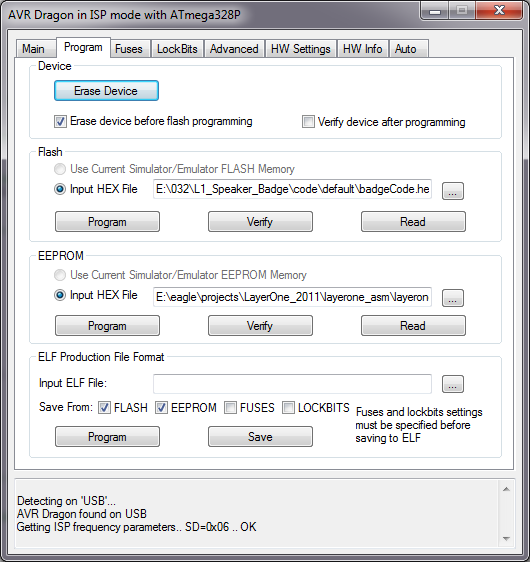Viewport: 530px width, 562px height.
Task: Browse for the Flash HEX file
Action: pyautogui.click(x=453, y=191)
